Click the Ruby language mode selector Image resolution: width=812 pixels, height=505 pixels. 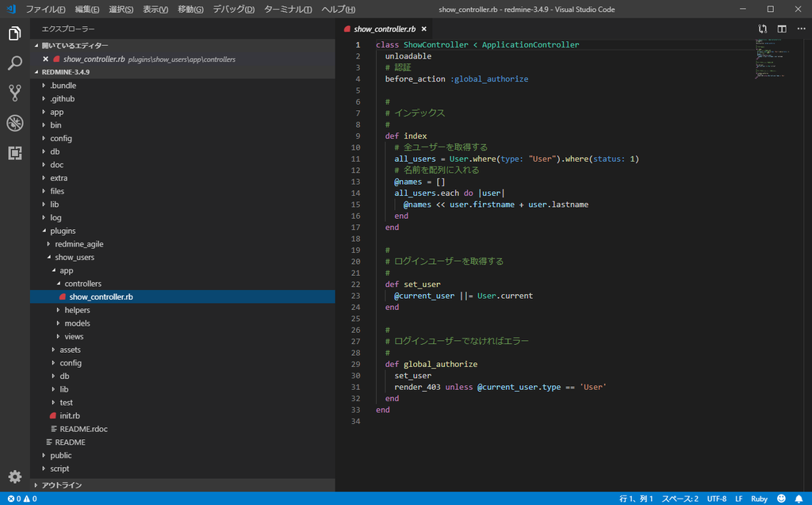759,499
